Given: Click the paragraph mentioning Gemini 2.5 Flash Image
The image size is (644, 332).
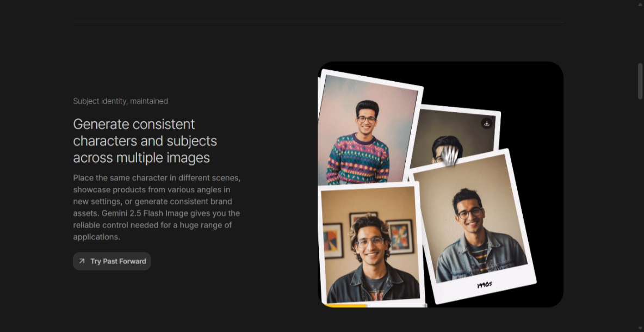Looking at the screenshot, I should [156, 207].
